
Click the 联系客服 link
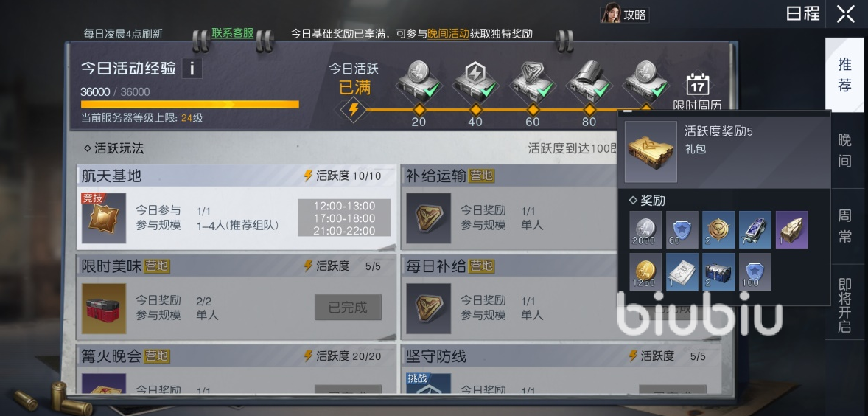tap(233, 33)
